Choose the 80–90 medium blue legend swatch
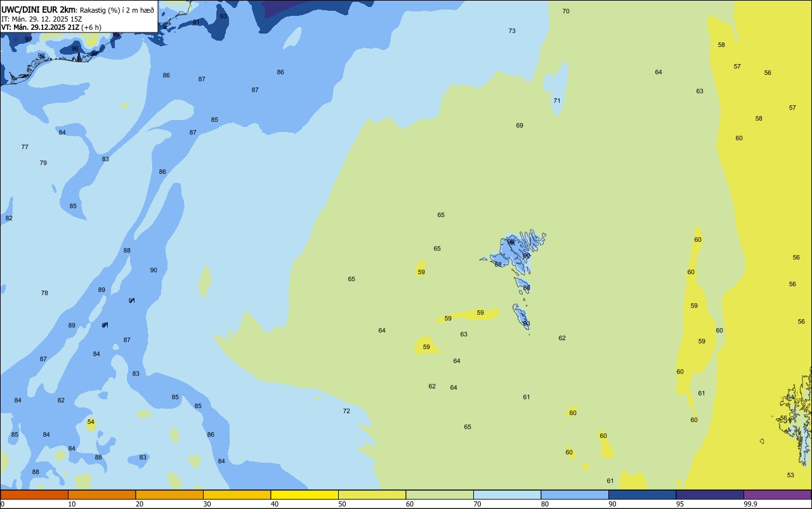The width and height of the screenshot is (812, 509). pyautogui.click(x=575, y=494)
